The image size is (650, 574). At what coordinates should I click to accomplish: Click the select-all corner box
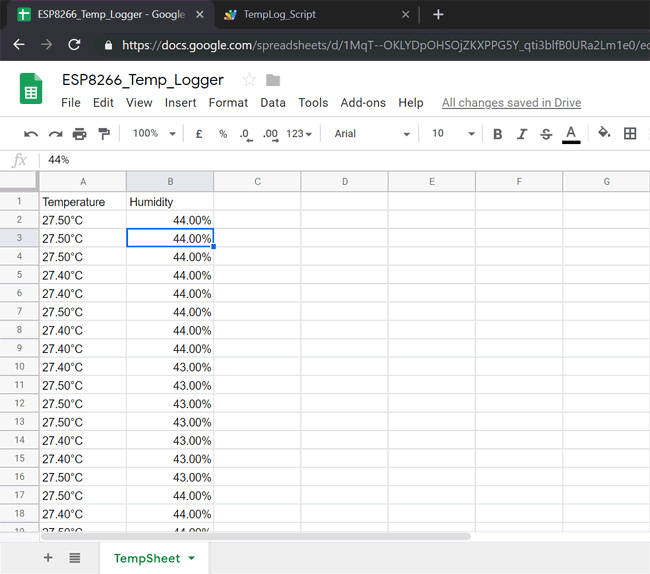(x=18, y=181)
